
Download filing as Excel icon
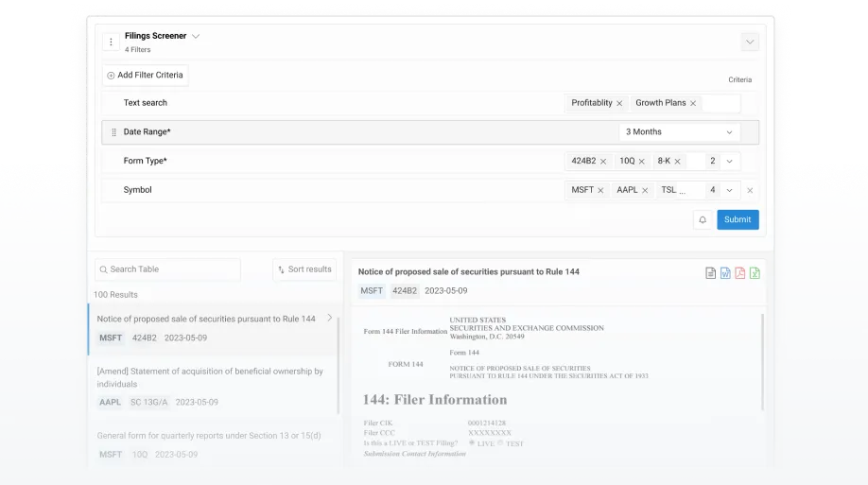(755, 273)
